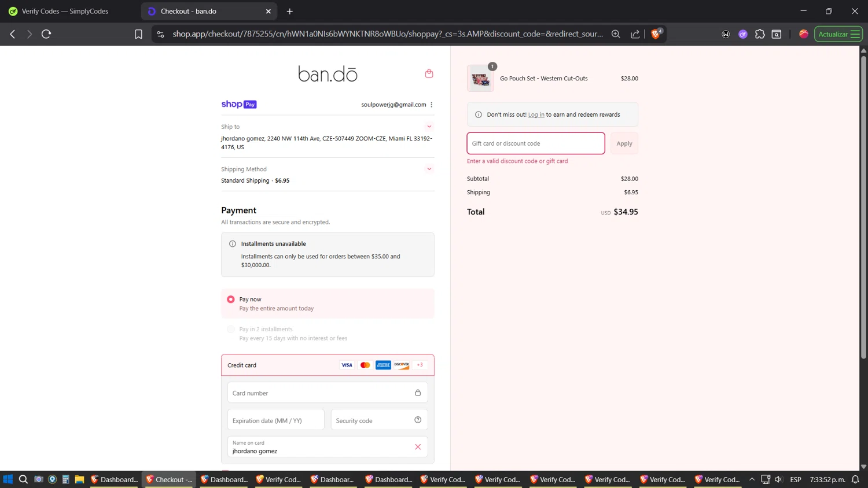Click the soulpowerjg@gmail.com email

tap(393, 105)
